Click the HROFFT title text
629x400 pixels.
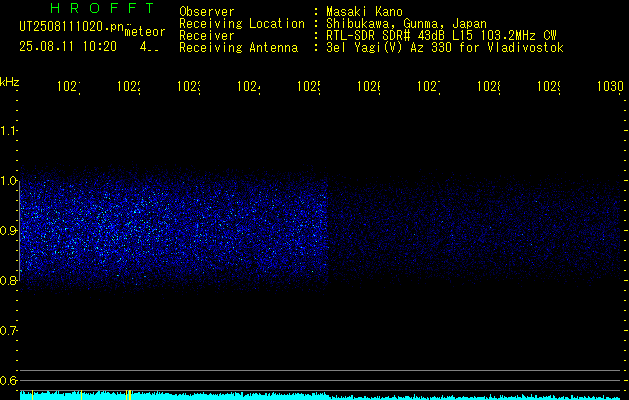tap(102, 8)
